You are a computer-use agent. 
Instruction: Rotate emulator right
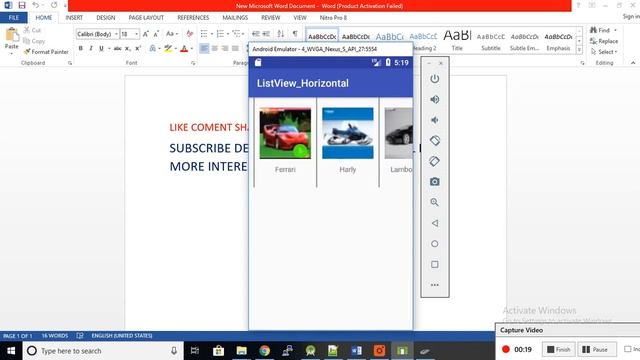(435, 161)
